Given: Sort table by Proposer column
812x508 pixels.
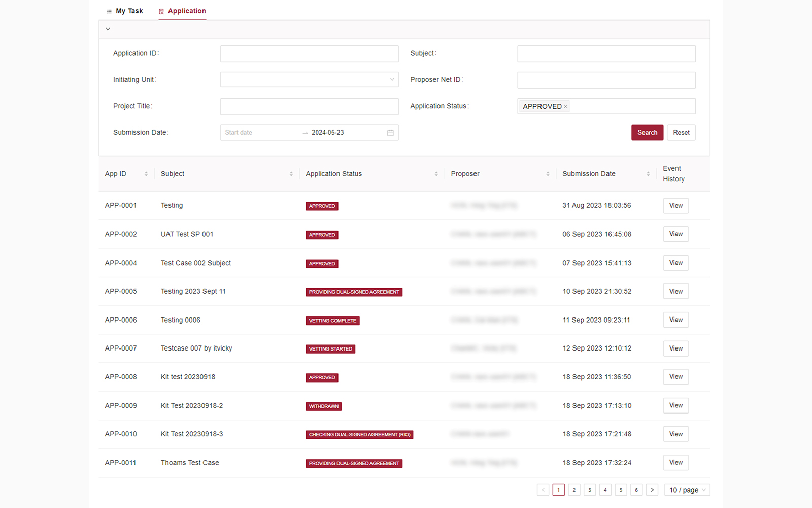Looking at the screenshot, I should coord(548,174).
